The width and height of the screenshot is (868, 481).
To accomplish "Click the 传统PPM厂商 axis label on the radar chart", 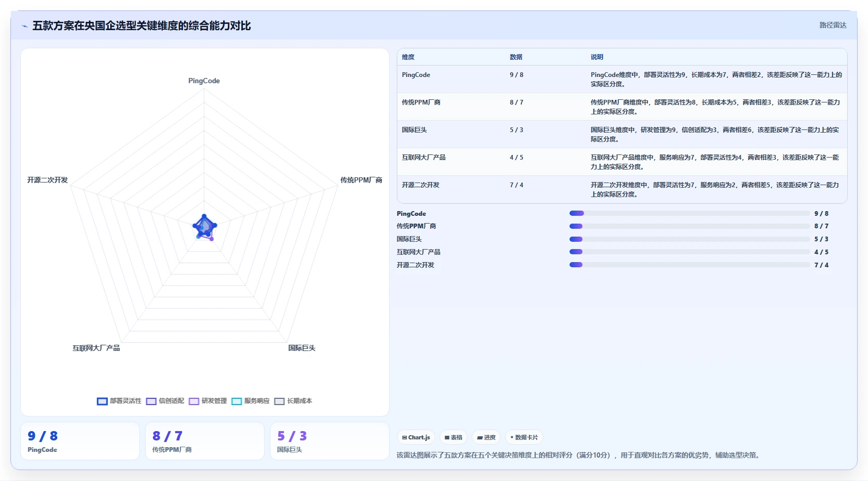I will coord(361,180).
